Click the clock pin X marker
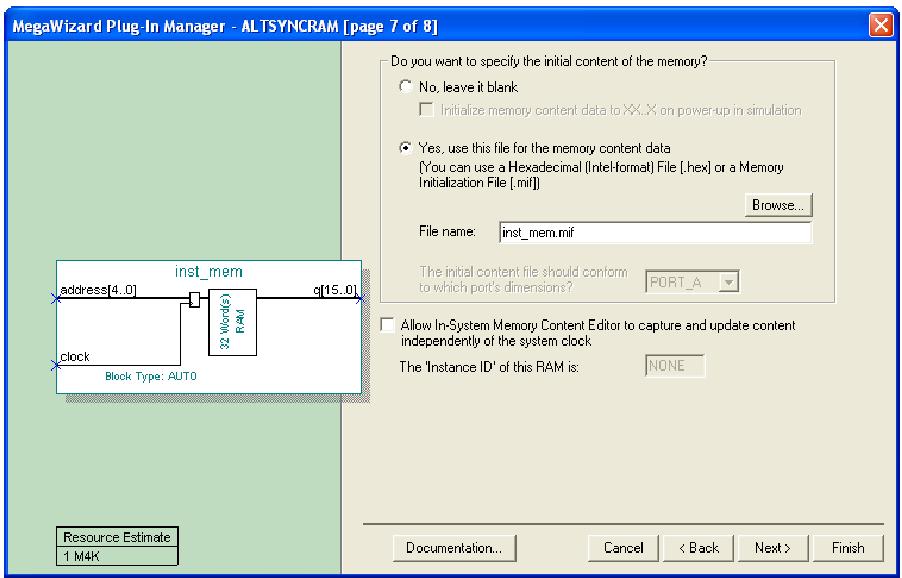Viewport: 902px width, 578px height. coord(56,365)
